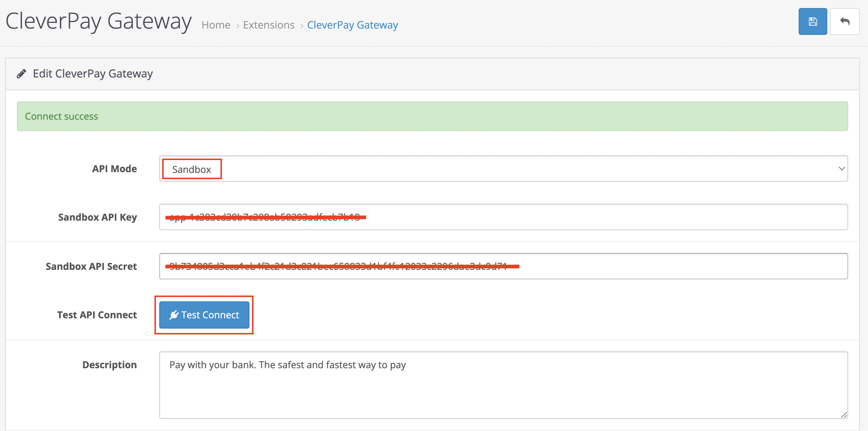
Task: Click the plug icon on Test Connect
Action: tap(174, 315)
